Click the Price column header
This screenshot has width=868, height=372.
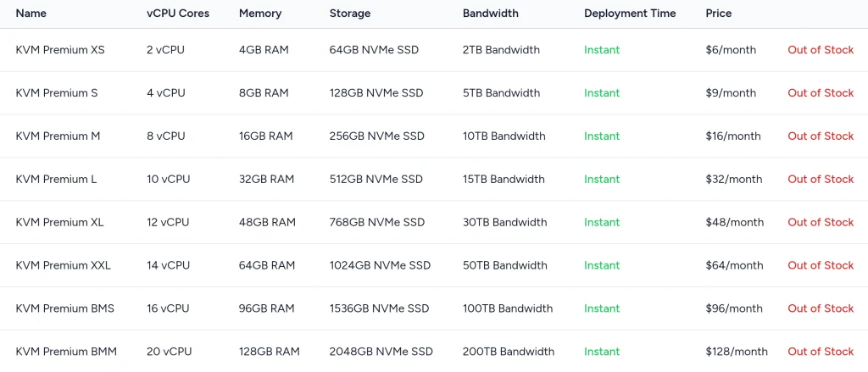718,14
